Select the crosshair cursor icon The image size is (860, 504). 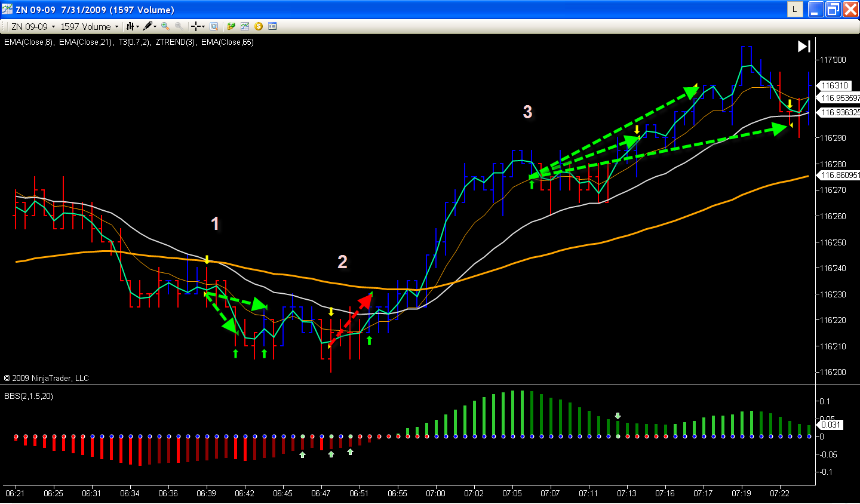point(195,26)
